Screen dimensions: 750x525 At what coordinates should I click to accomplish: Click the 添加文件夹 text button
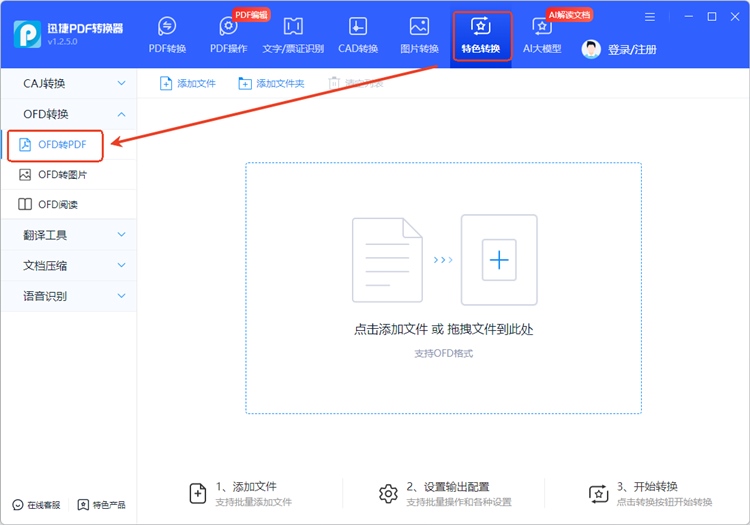(x=280, y=84)
